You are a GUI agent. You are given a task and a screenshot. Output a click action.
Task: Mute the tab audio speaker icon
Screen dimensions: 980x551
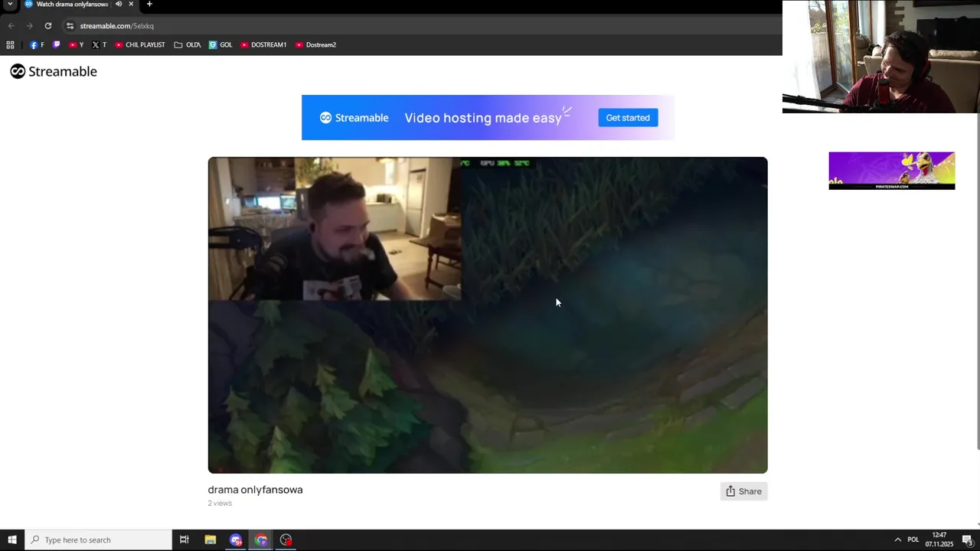[x=119, y=4]
